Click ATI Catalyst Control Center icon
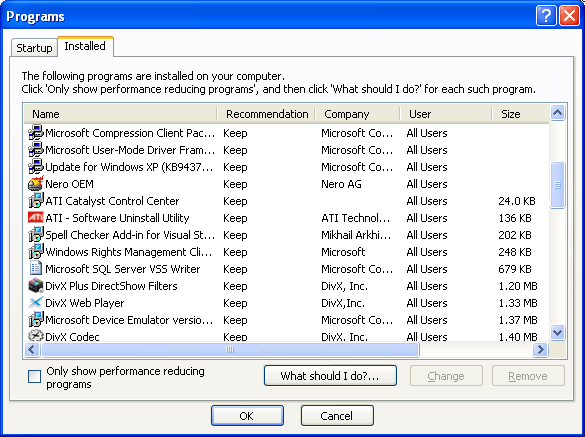Viewport: 585px width, 437px height. pos(36,201)
